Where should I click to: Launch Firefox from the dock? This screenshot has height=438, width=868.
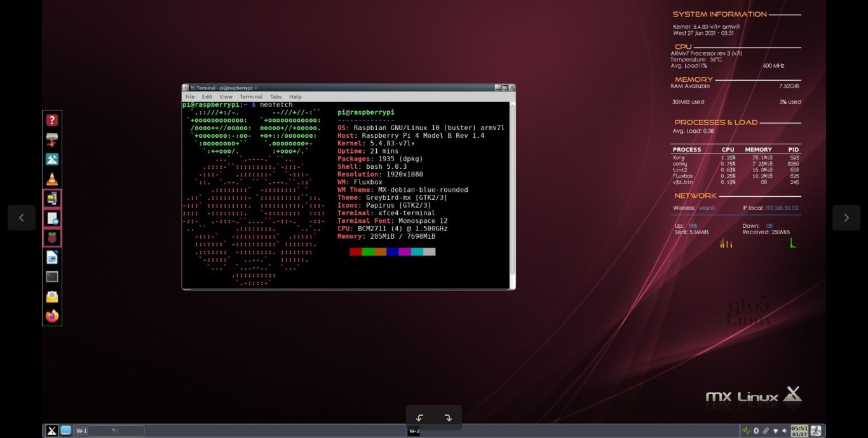click(x=52, y=315)
